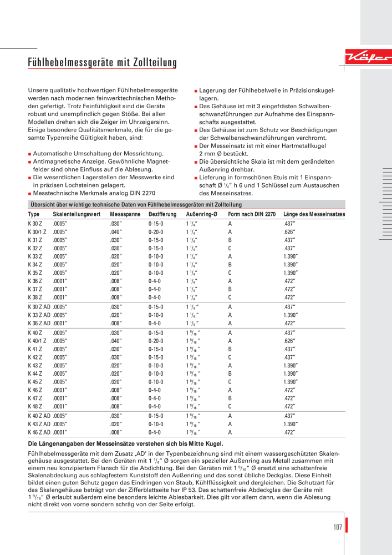392x555 pixels.
Task: Select the 'K 36 Z' type cell
Action: pyautogui.click(x=35, y=281)
